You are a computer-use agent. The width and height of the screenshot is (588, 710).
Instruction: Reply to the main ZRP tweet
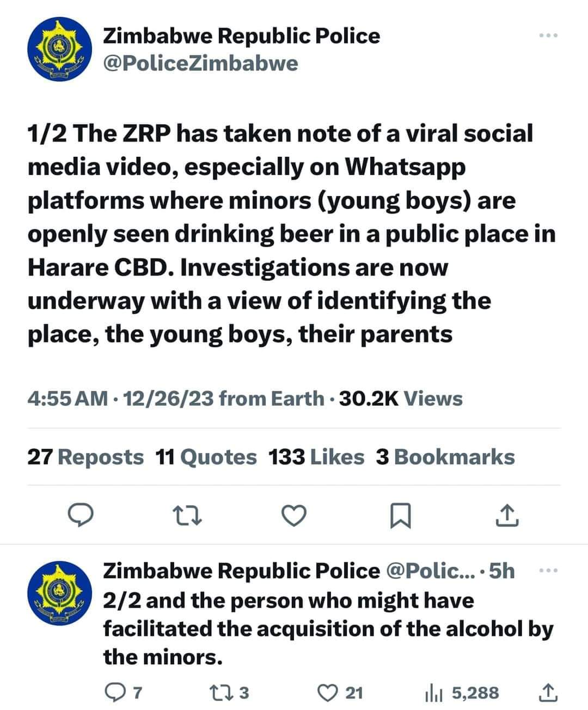point(81,515)
